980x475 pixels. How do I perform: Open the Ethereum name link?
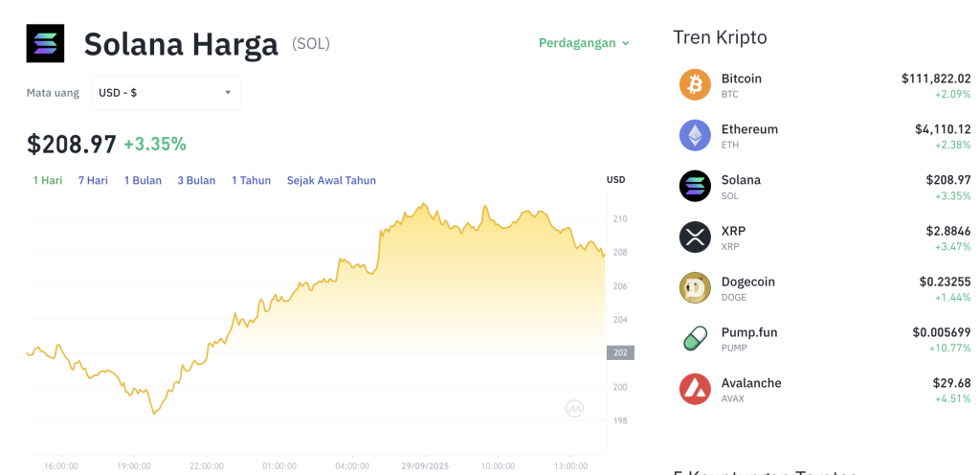click(749, 129)
